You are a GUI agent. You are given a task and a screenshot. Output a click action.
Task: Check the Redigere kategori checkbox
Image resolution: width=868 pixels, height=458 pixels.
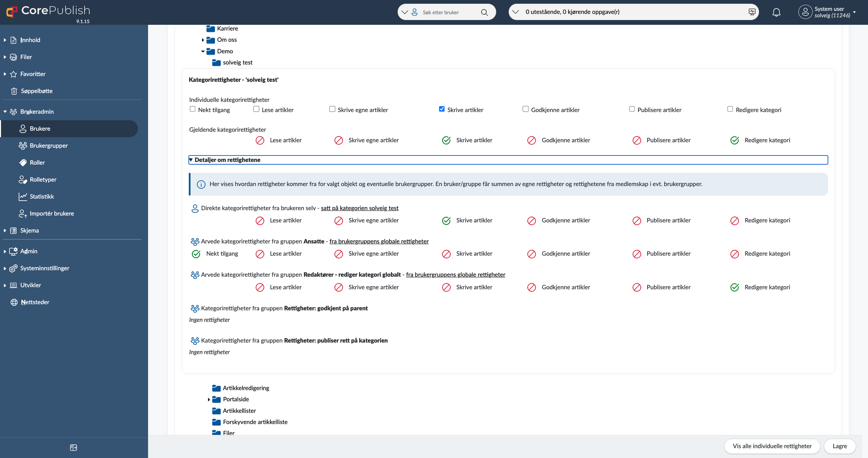[730, 109]
